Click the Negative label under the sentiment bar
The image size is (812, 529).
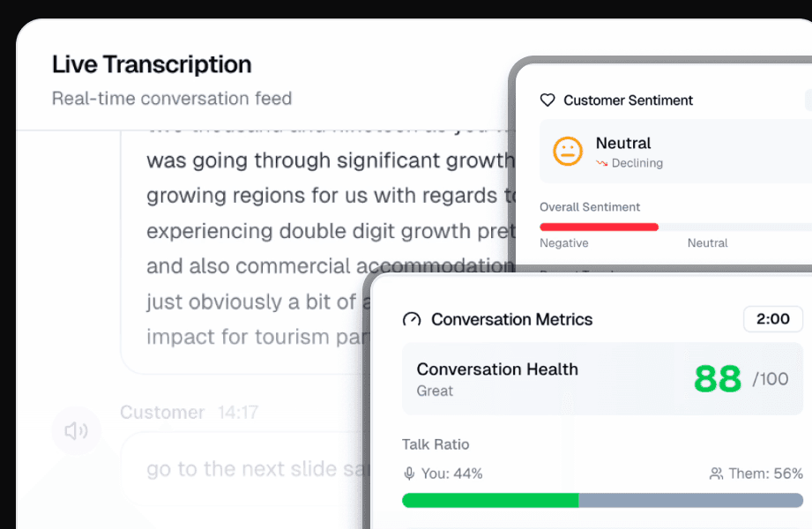point(563,242)
